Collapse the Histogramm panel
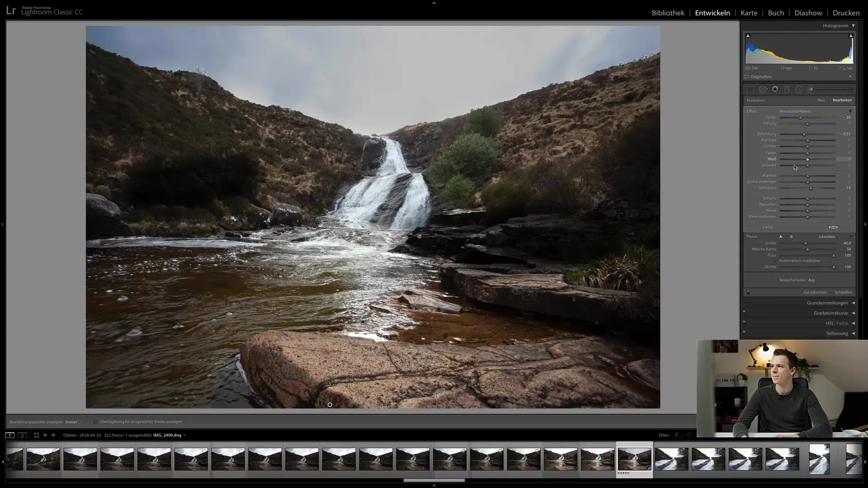Viewport: 868px width, 488px height. tap(854, 26)
